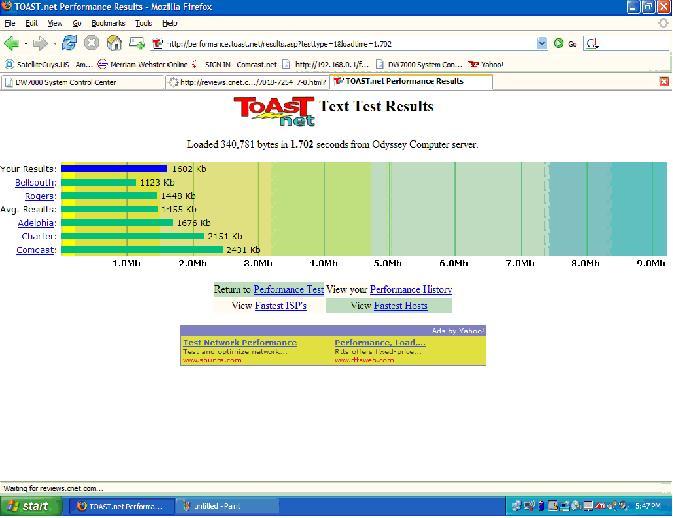Open the Bookmarks menu
Screen dimensions: 673x518
tap(108, 23)
